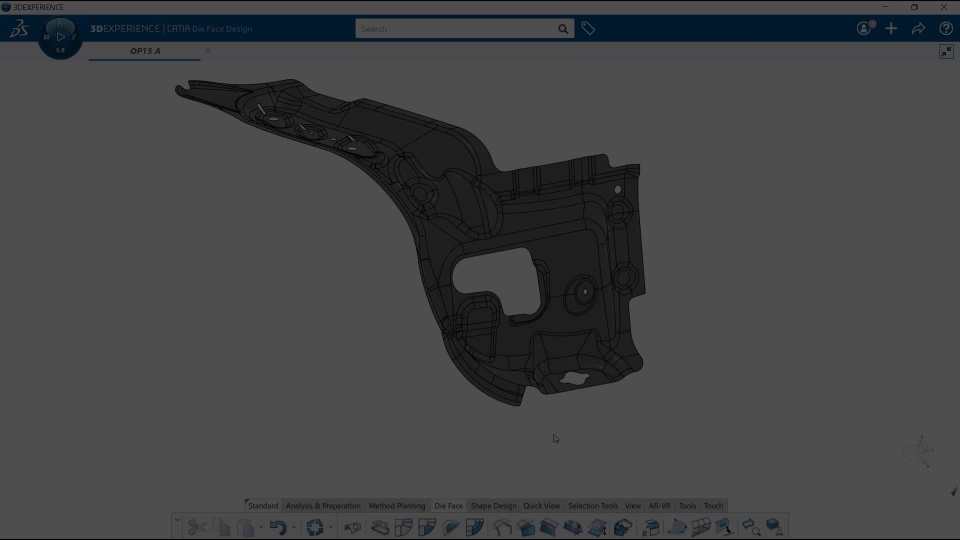Click the Update cycle-arrows icon

[315, 527]
